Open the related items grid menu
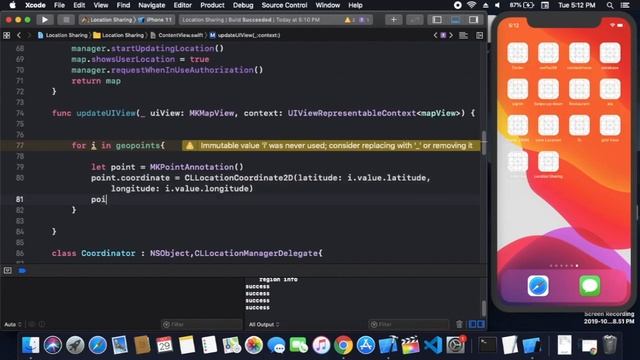This screenshot has height=360, width=640. 7,36
